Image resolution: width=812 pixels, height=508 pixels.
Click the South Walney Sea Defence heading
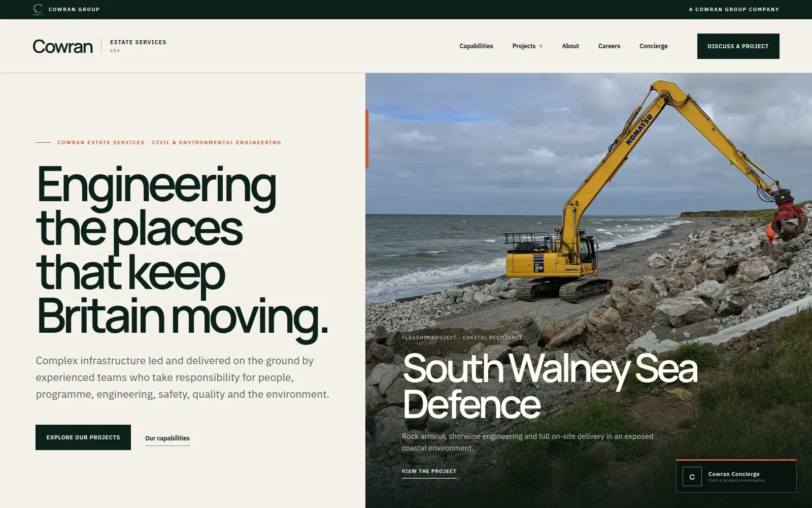[x=550, y=386]
